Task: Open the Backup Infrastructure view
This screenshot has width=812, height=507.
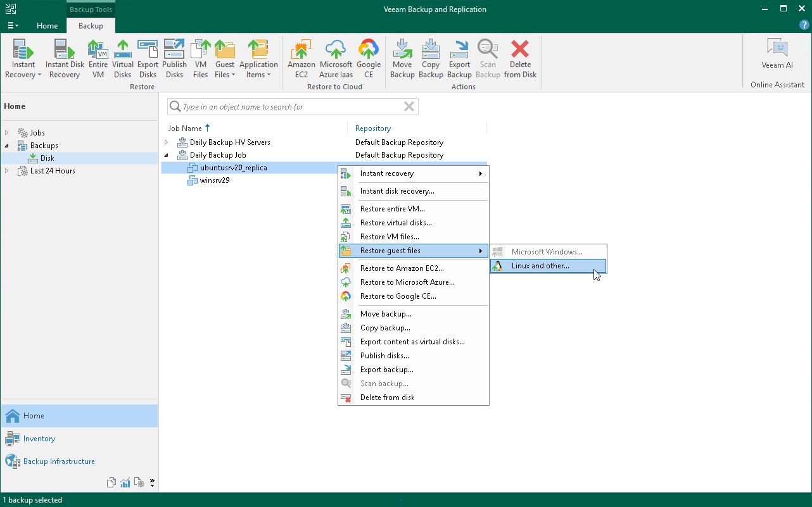Action: [79, 461]
